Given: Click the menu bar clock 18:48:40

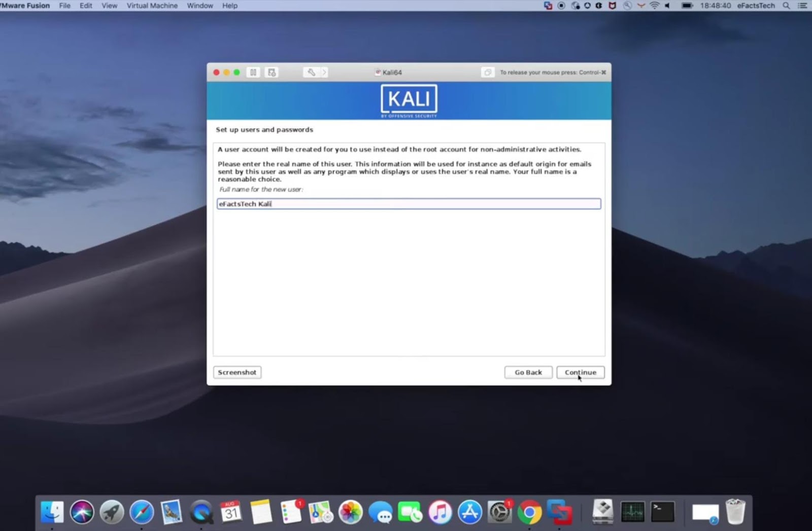Looking at the screenshot, I should coord(716,6).
